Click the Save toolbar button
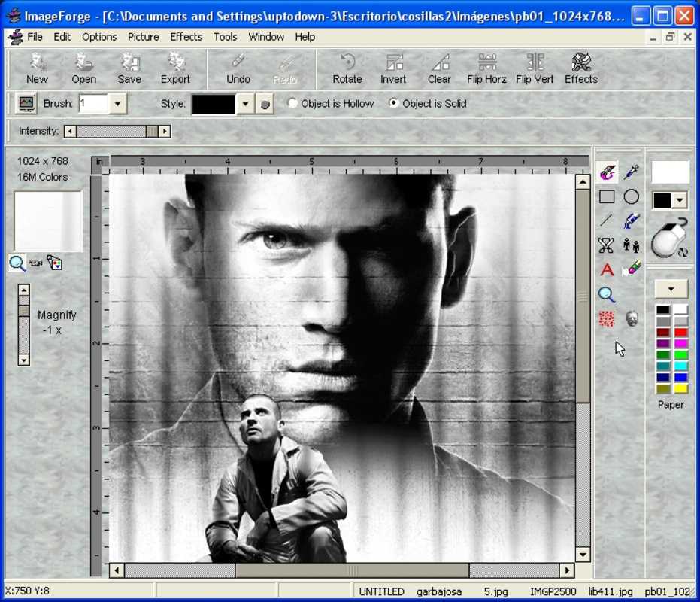This screenshot has height=602, width=700. tap(129, 68)
